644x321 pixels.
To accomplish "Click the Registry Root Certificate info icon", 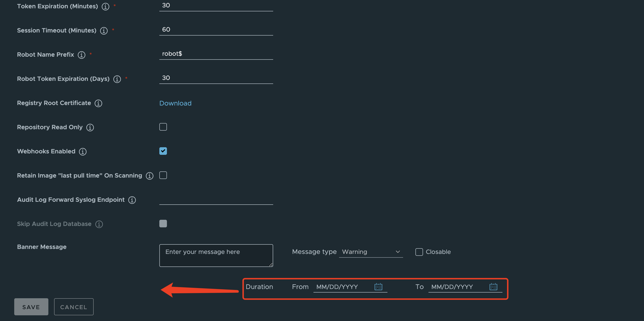I will tap(98, 103).
